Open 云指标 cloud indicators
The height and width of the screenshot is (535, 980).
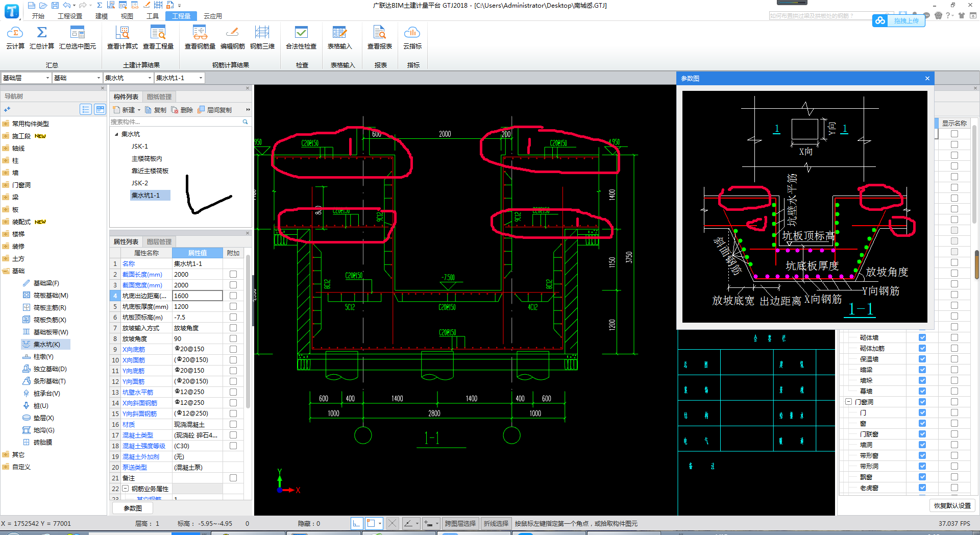tap(412, 38)
